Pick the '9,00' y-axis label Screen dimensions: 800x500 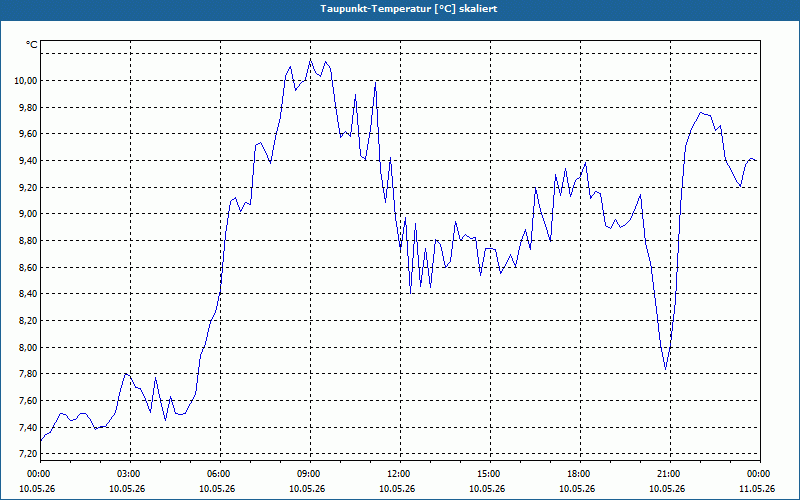(29, 214)
